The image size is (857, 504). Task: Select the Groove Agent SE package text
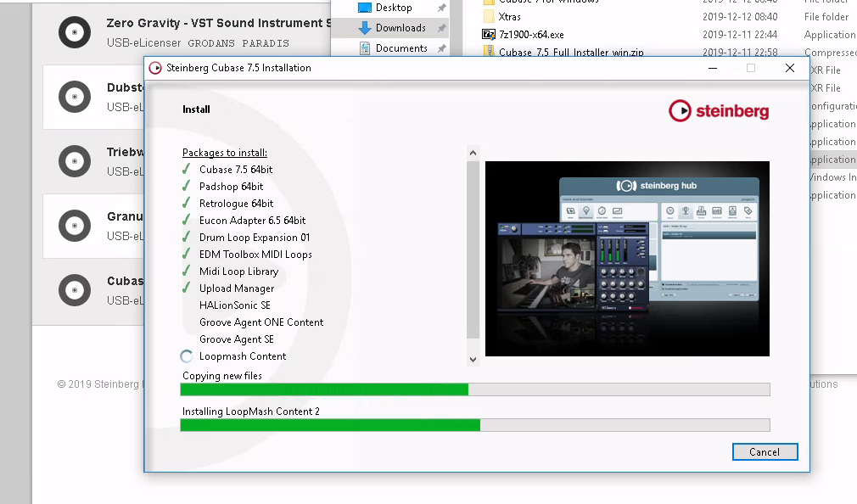[237, 339]
